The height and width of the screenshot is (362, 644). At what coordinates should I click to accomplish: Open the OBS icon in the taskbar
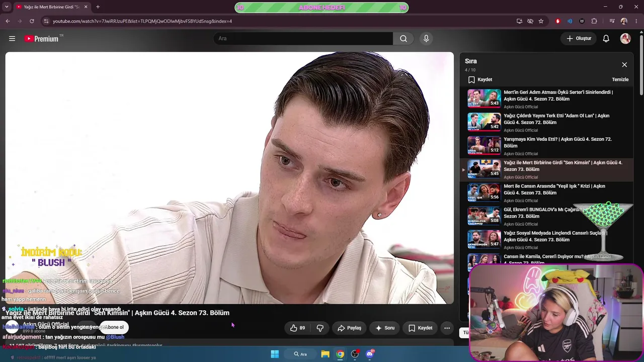355,354
